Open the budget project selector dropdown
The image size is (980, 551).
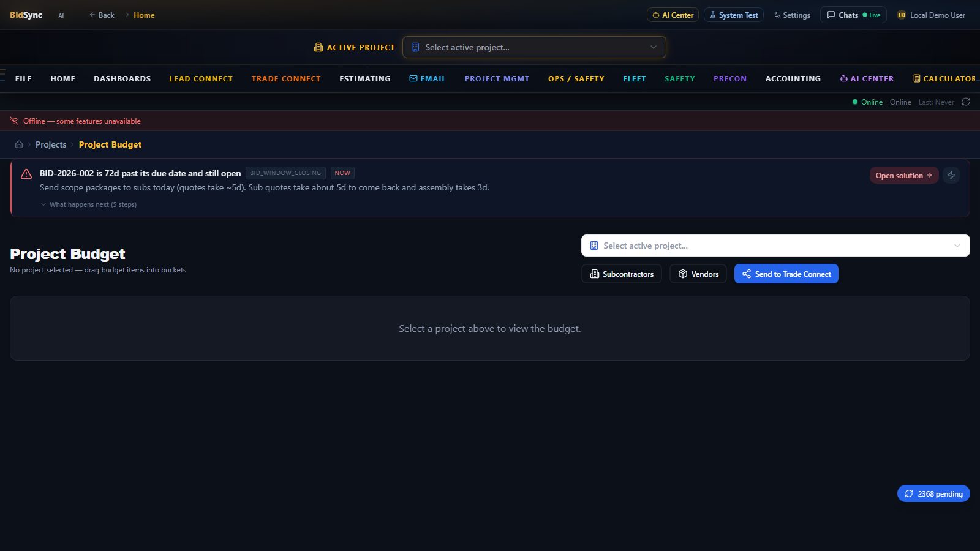pos(775,246)
